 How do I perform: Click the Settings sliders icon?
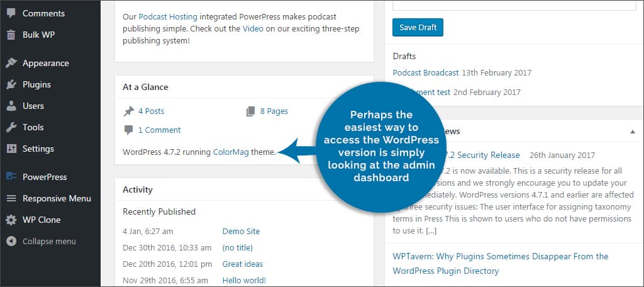pyautogui.click(x=11, y=149)
